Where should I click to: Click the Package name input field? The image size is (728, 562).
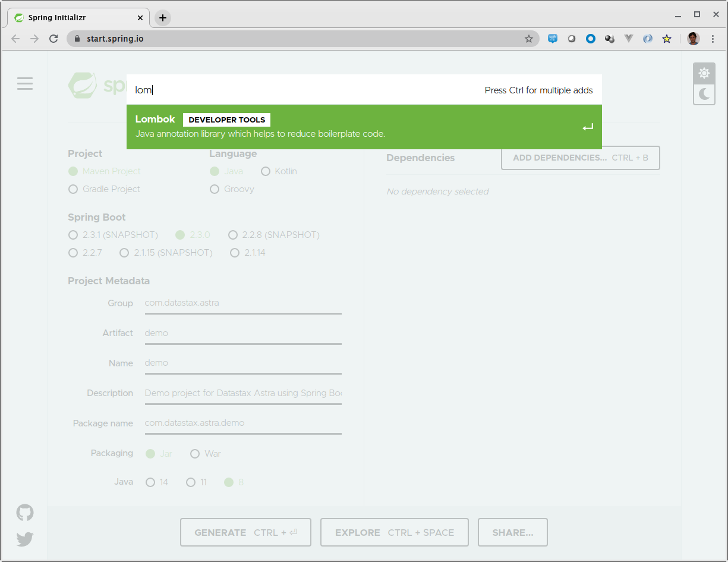tap(243, 423)
